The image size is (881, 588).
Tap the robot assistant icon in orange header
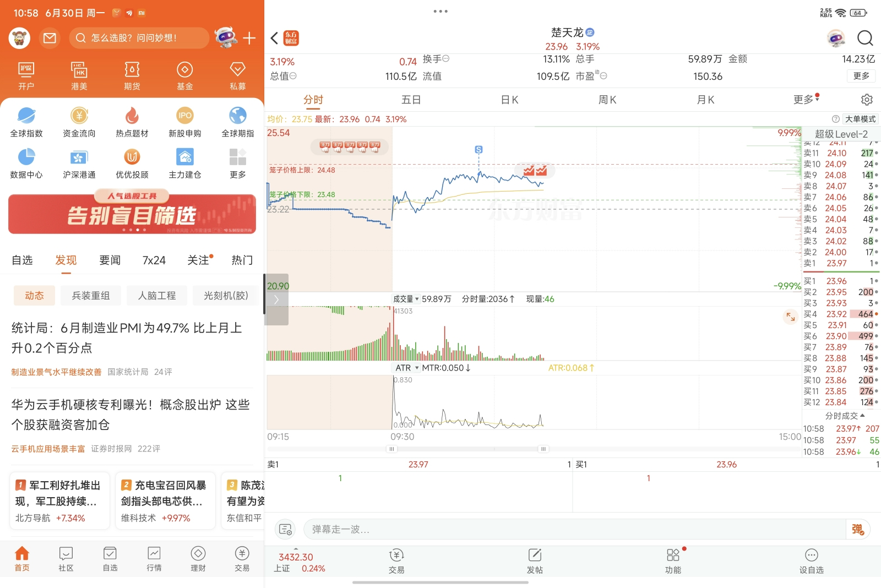(226, 37)
